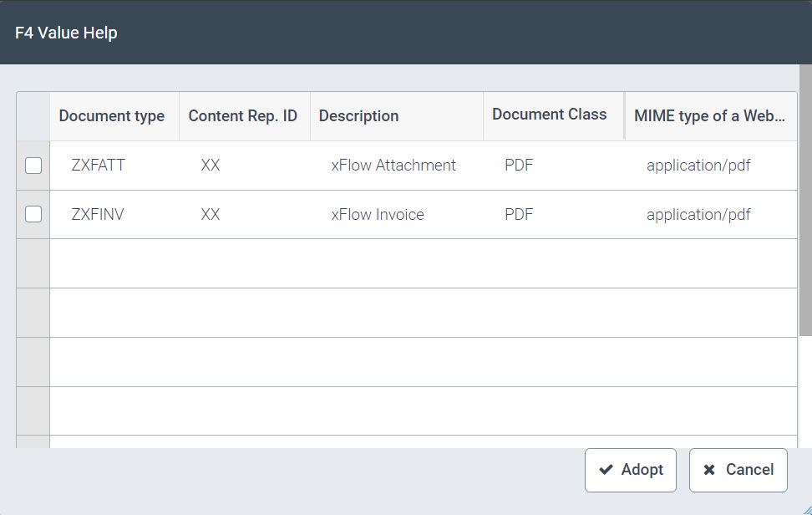The width and height of the screenshot is (812, 515).
Task: Click the select-all header corner cell
Action: (x=33, y=116)
